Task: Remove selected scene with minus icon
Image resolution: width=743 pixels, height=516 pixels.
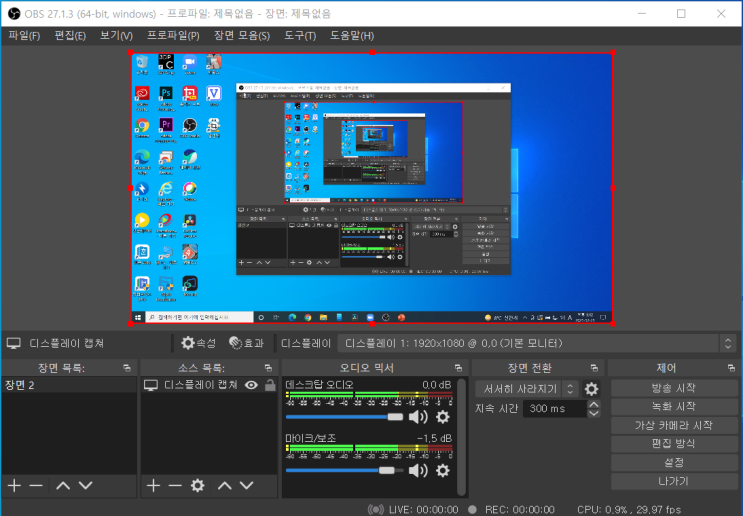Action: click(x=36, y=486)
